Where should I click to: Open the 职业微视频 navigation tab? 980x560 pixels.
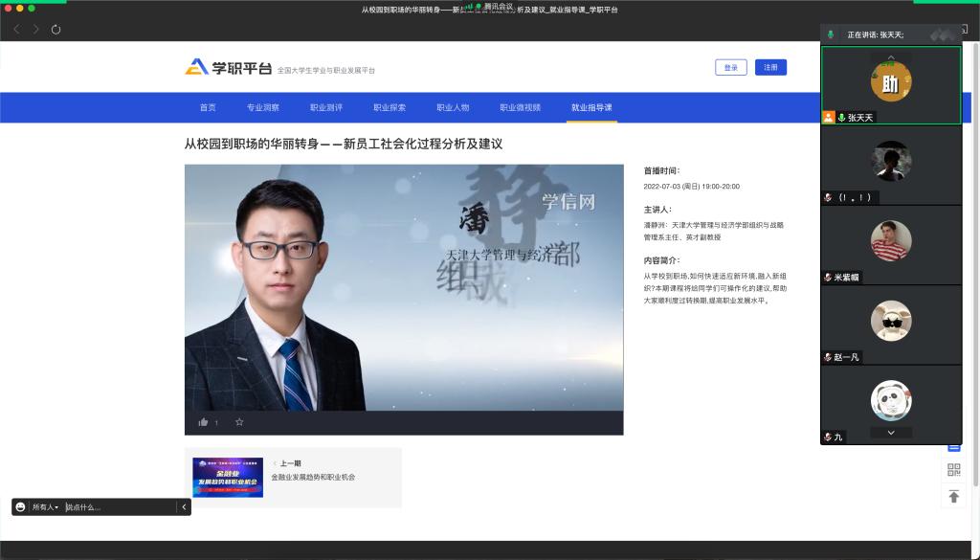pyautogui.click(x=520, y=107)
